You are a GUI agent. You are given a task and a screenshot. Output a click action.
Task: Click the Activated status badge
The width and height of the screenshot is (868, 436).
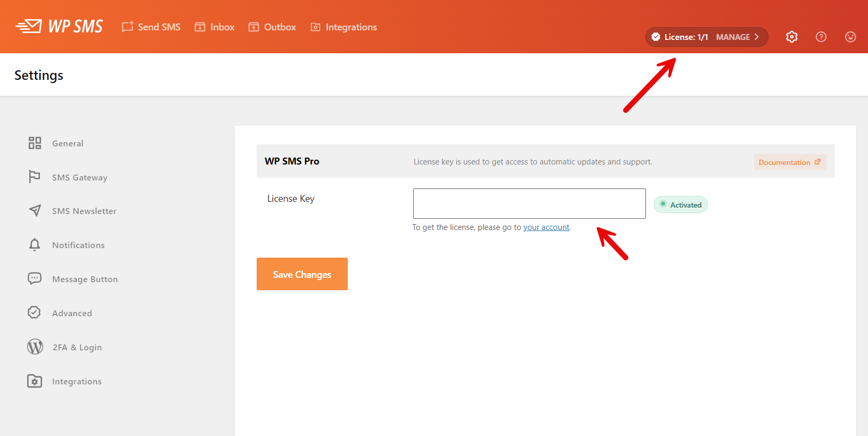pos(681,205)
